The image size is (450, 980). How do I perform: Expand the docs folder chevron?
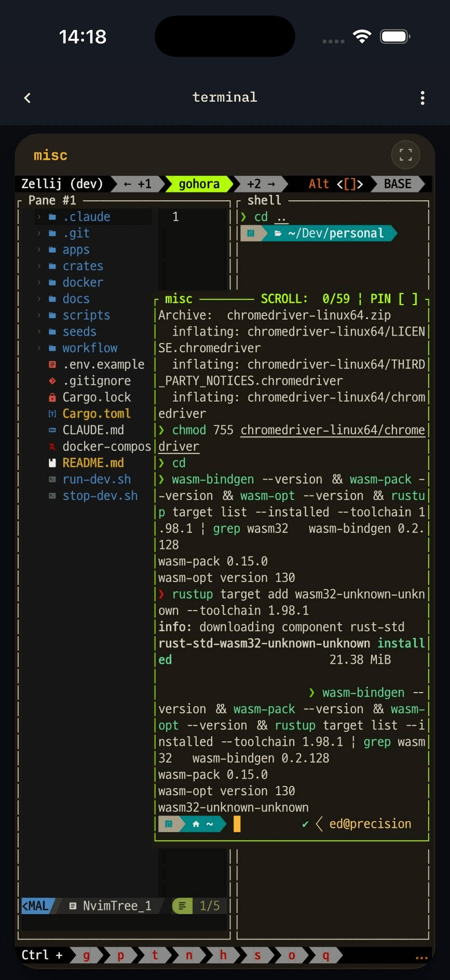click(39, 299)
